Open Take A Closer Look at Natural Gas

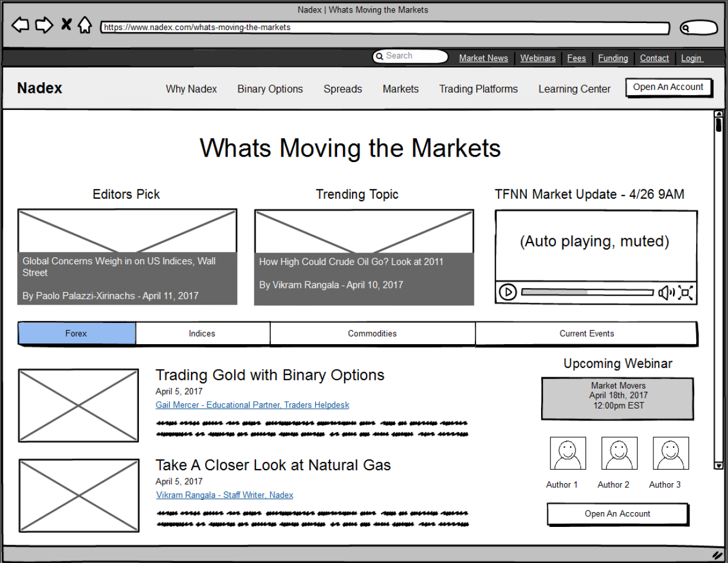(273, 465)
